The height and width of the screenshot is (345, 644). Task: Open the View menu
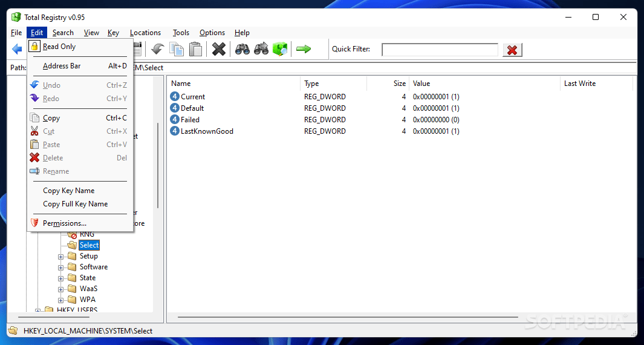pos(91,33)
